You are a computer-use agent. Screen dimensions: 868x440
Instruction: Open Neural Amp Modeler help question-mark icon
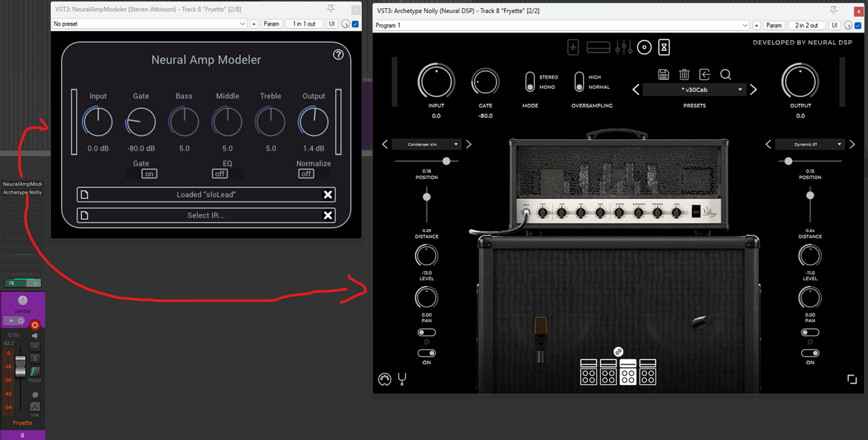(x=338, y=55)
